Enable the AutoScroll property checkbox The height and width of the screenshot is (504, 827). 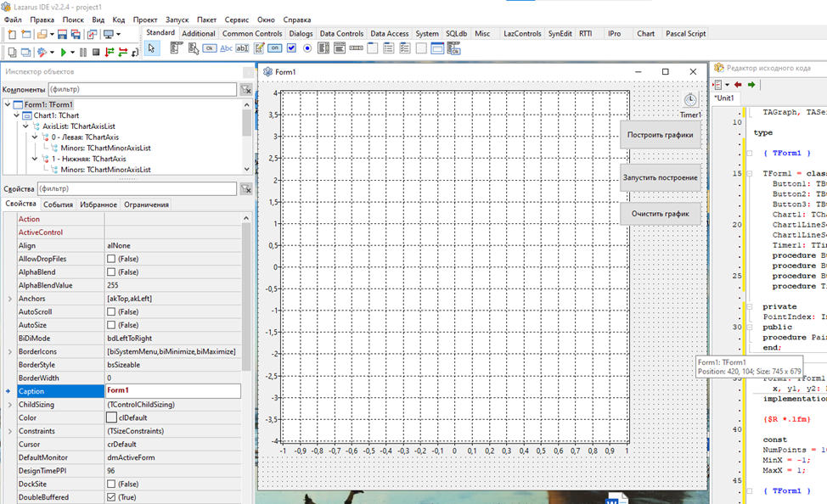[110, 312]
